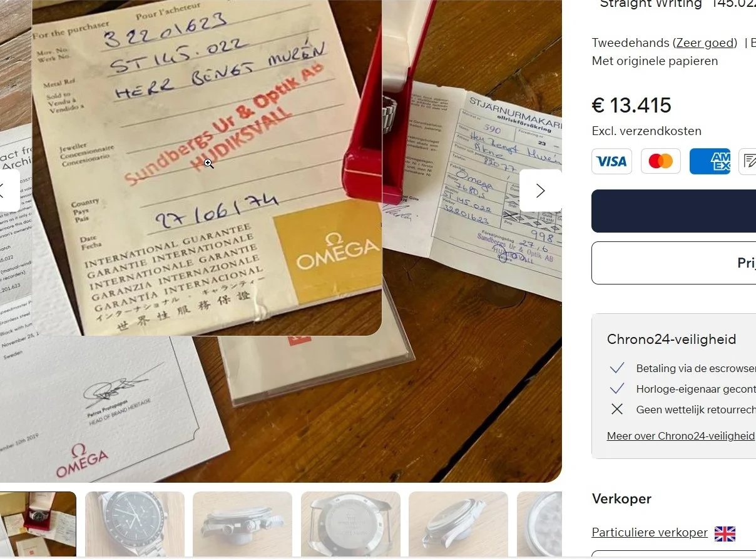Select the watch dial front thumbnail
Viewport: 756px width, 559px height.
tap(135, 524)
